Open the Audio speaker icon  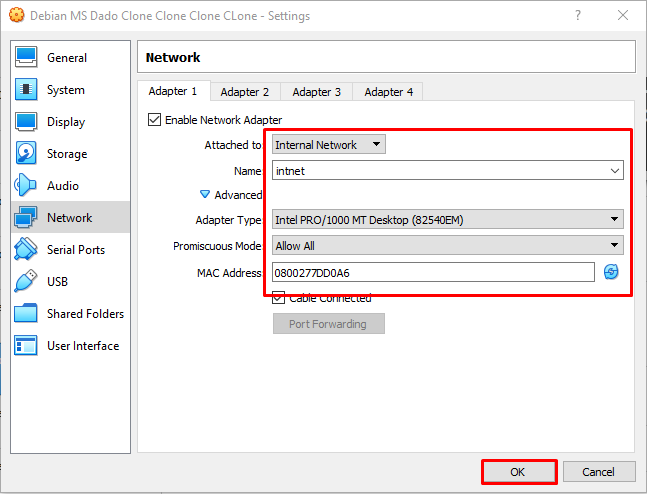click(26, 185)
